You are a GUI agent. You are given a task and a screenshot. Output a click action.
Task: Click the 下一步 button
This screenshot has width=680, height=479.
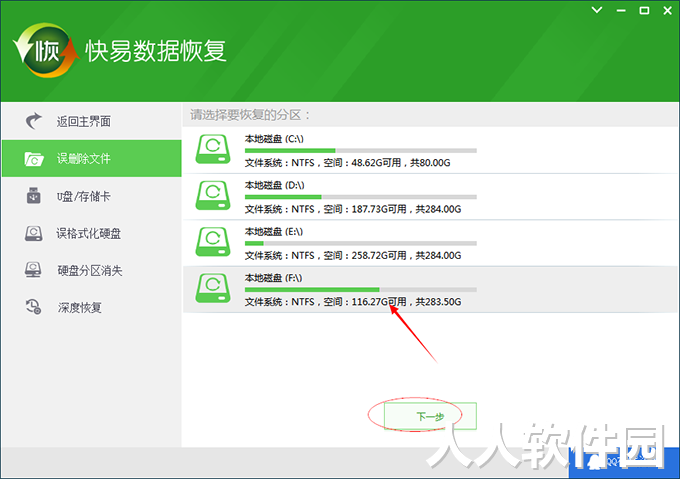(x=430, y=416)
